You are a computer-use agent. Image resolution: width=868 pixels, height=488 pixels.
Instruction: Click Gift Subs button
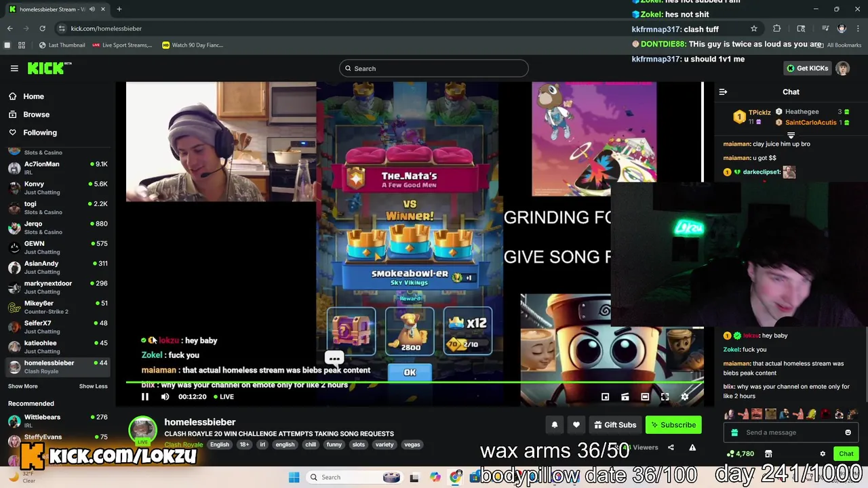[x=615, y=425]
